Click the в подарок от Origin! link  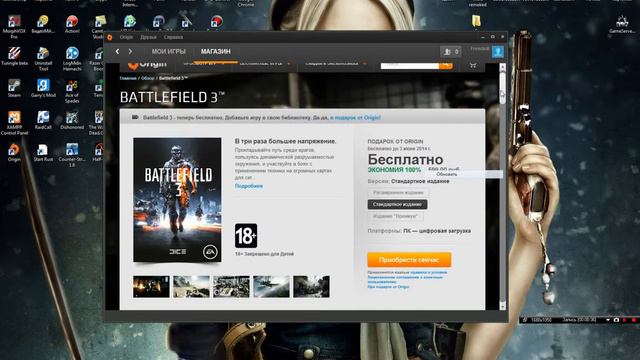coord(356,118)
